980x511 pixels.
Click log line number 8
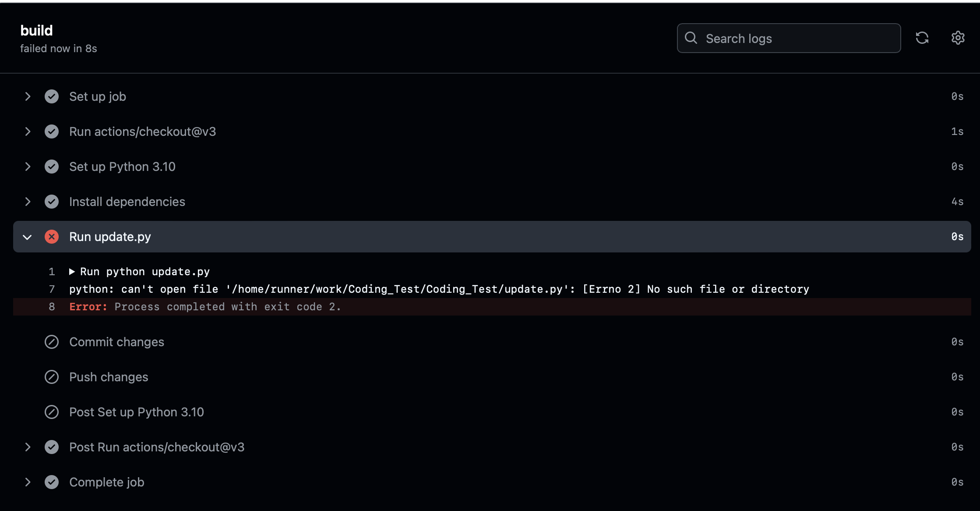pos(52,307)
